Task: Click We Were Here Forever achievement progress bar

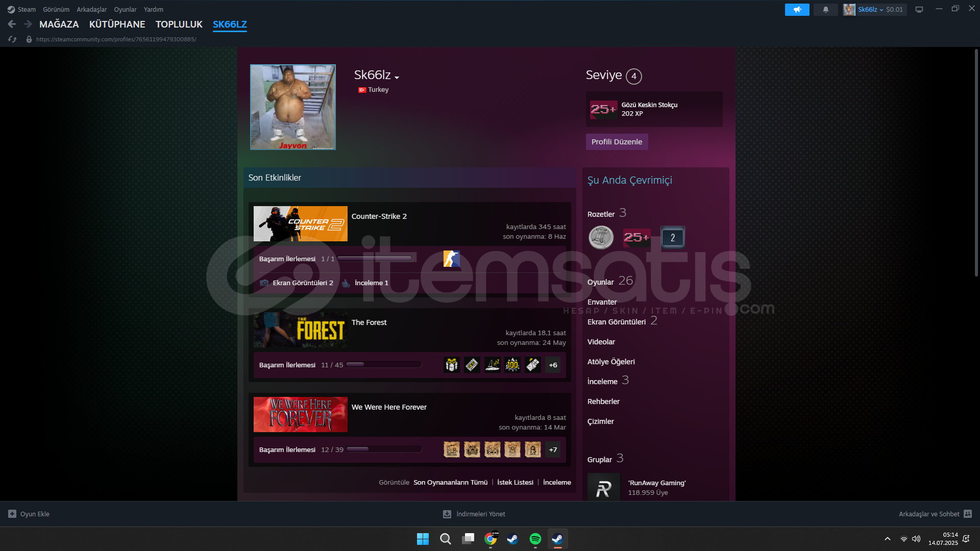Action: pos(384,449)
